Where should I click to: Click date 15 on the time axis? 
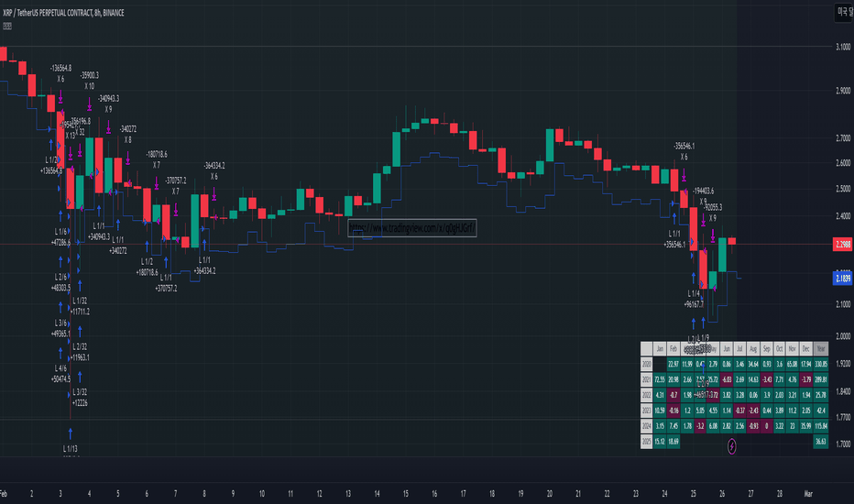point(405,494)
